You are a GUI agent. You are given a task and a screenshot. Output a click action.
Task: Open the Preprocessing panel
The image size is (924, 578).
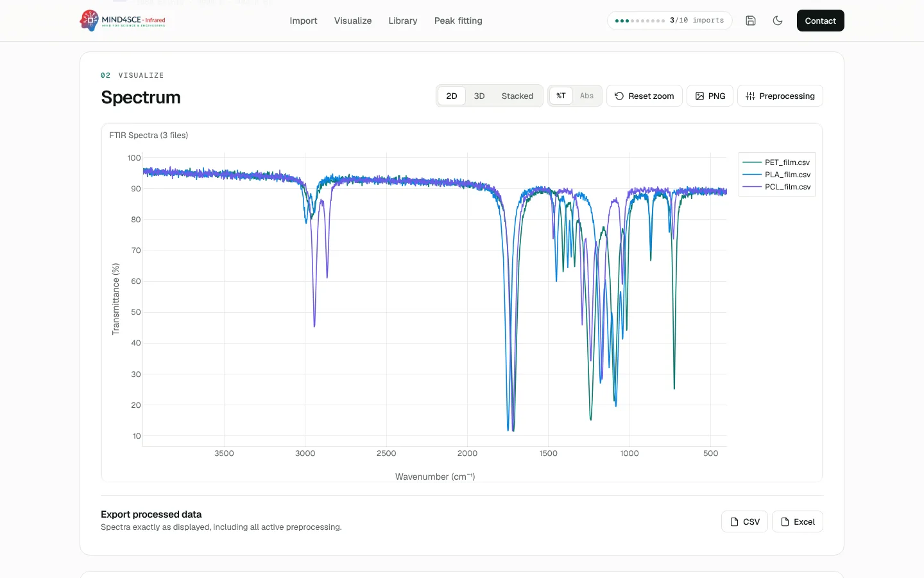780,96
